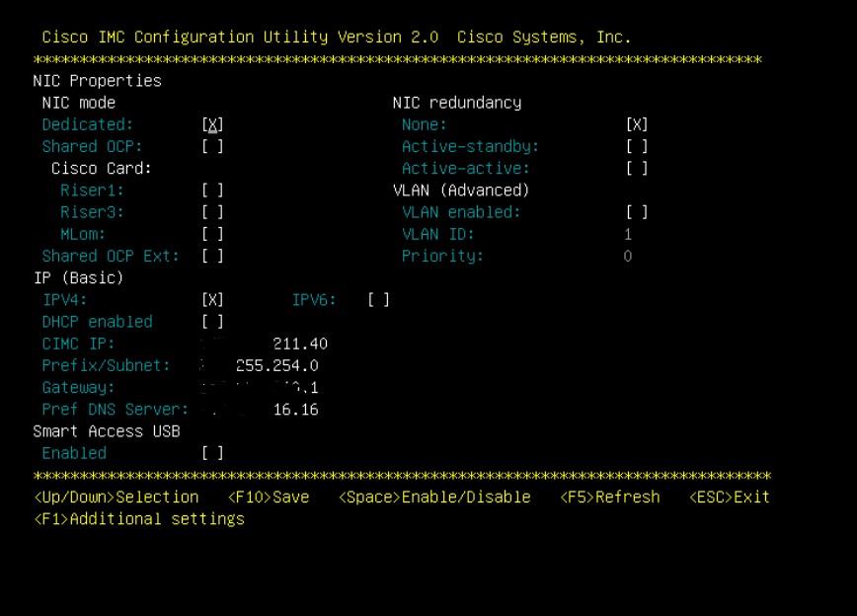Select the Active-standby redundancy checkbox
The width and height of the screenshot is (857, 616).
(x=637, y=147)
